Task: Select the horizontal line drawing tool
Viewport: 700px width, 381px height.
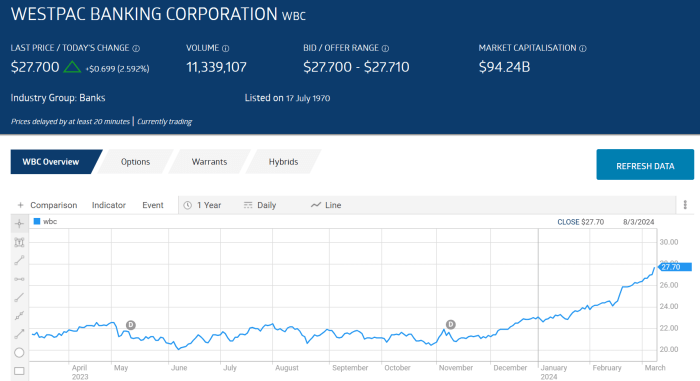Action: click(19, 279)
